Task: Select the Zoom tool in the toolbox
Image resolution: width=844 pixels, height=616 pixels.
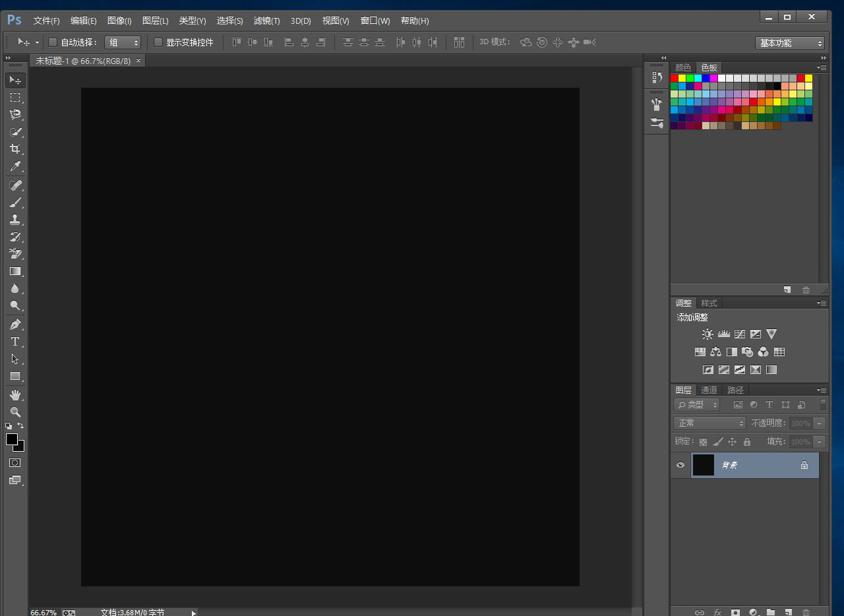Action: [15, 412]
